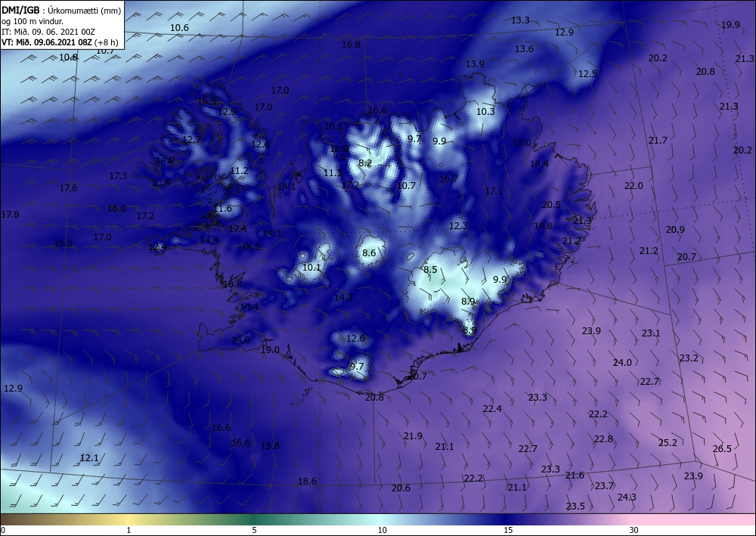Select the 10.1 value label
The width and height of the screenshot is (756, 536).
point(311,267)
